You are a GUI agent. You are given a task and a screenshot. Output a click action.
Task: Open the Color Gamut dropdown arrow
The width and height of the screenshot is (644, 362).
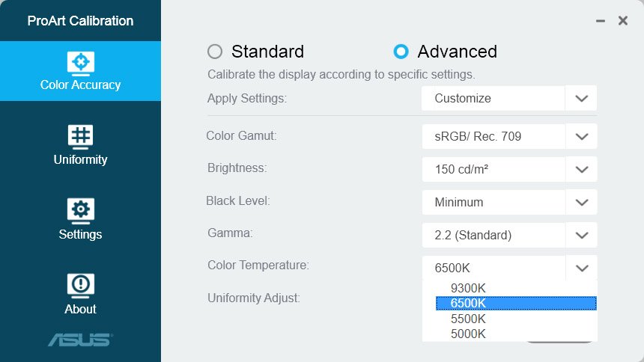581,136
